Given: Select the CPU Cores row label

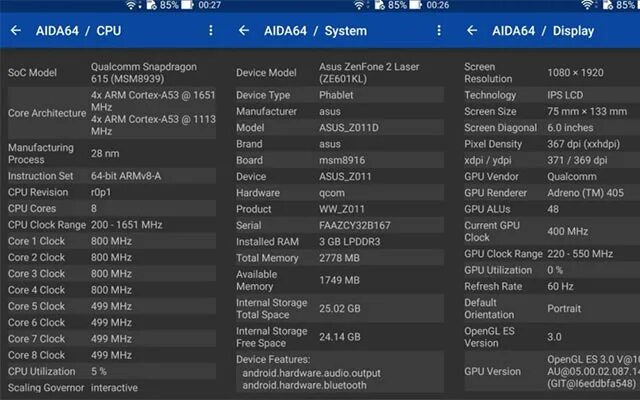Looking at the screenshot, I should (32, 209).
